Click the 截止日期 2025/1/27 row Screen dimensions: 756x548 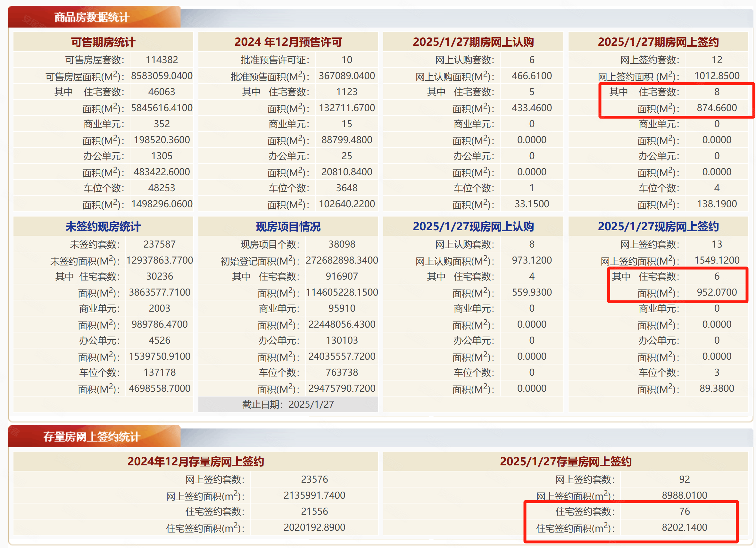click(x=288, y=404)
